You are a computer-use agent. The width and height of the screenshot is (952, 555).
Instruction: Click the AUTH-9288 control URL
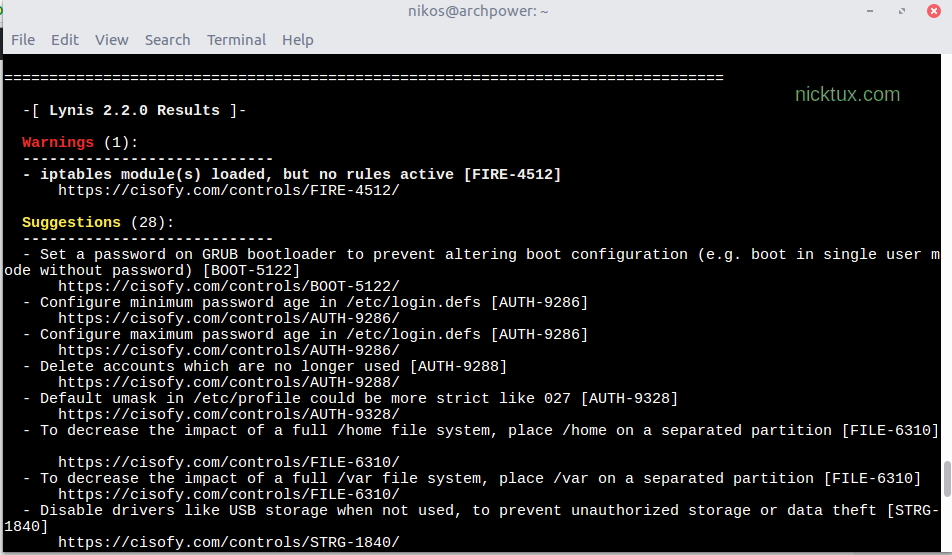pyautogui.click(x=228, y=382)
